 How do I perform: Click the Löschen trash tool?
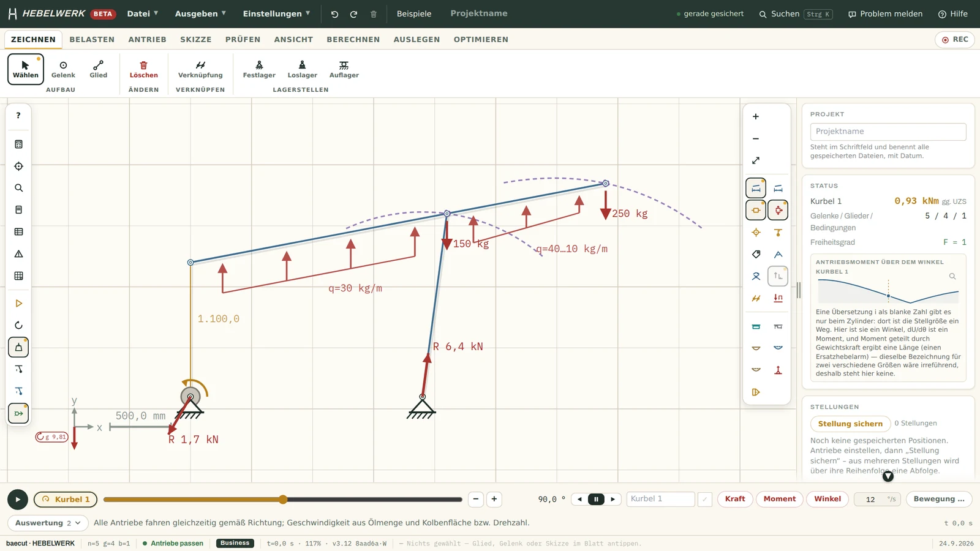click(143, 69)
